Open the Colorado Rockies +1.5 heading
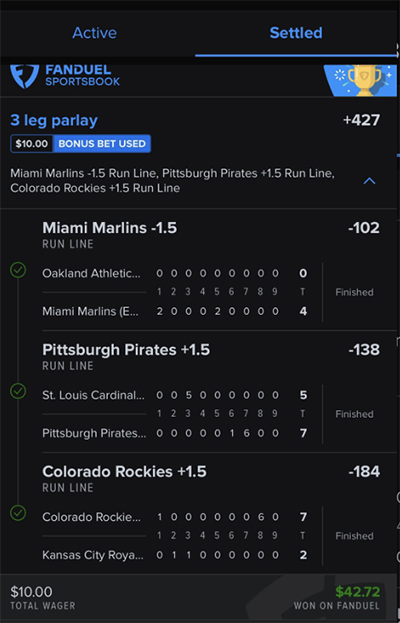The width and height of the screenshot is (400, 623). click(x=124, y=472)
